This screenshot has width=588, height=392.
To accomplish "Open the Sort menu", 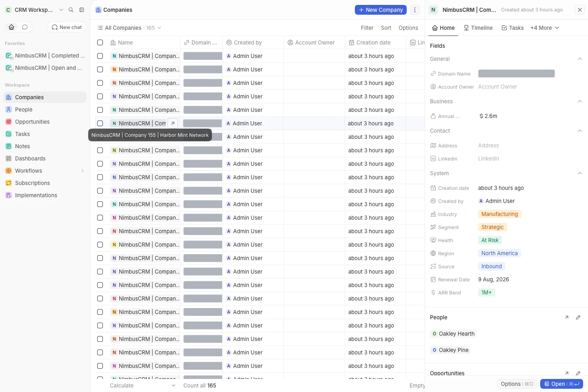I will (386, 28).
